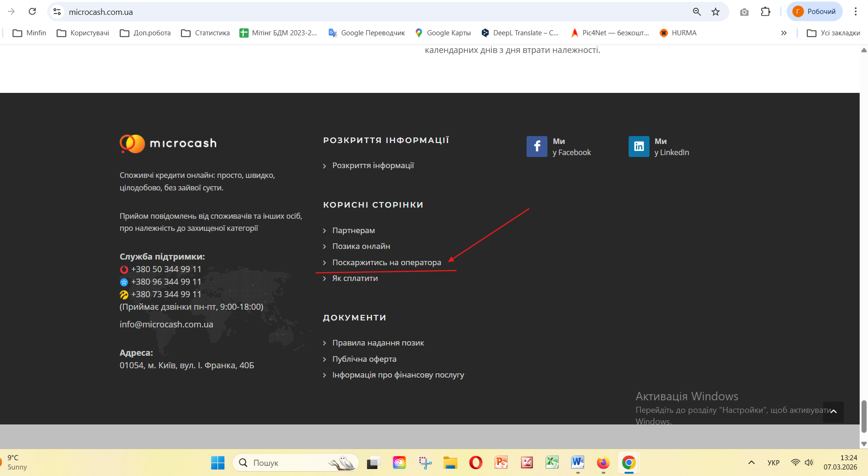
Task: Click the protected category notice link
Action: click(x=211, y=222)
